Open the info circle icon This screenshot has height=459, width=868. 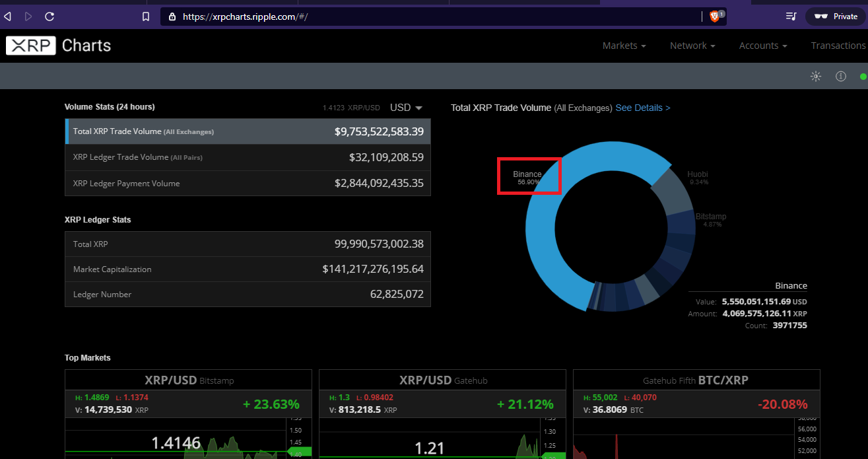[x=841, y=77]
